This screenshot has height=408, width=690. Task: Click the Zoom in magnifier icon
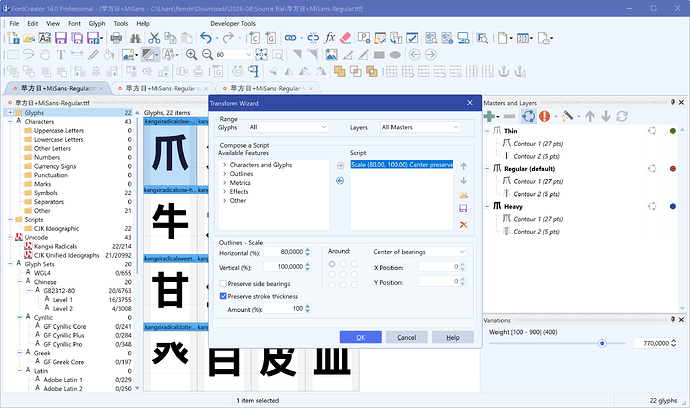(191, 55)
